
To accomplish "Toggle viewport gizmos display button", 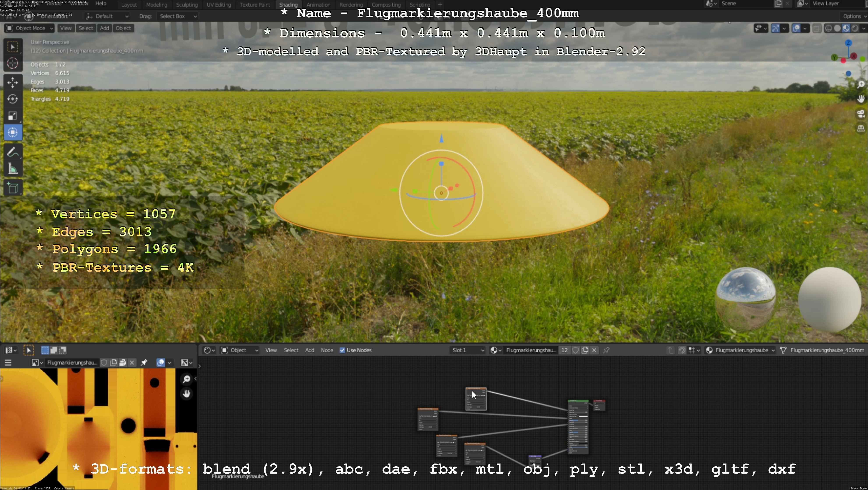I will pyautogui.click(x=775, y=28).
